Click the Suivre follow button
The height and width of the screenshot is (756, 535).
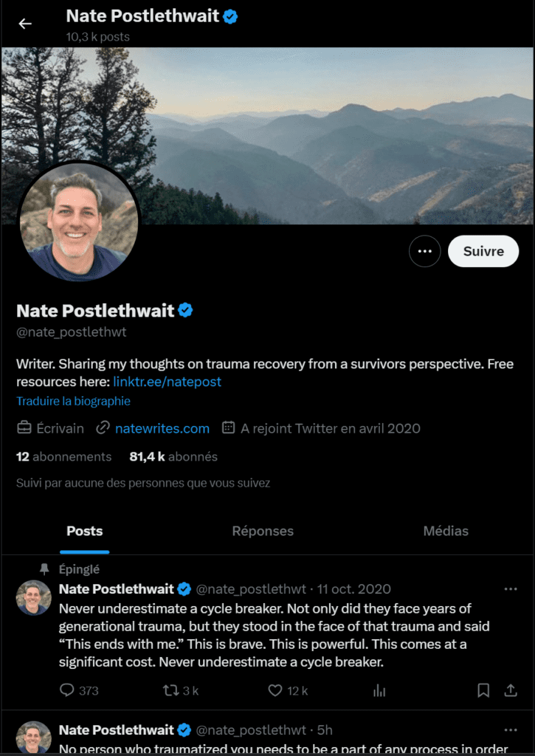click(x=483, y=251)
